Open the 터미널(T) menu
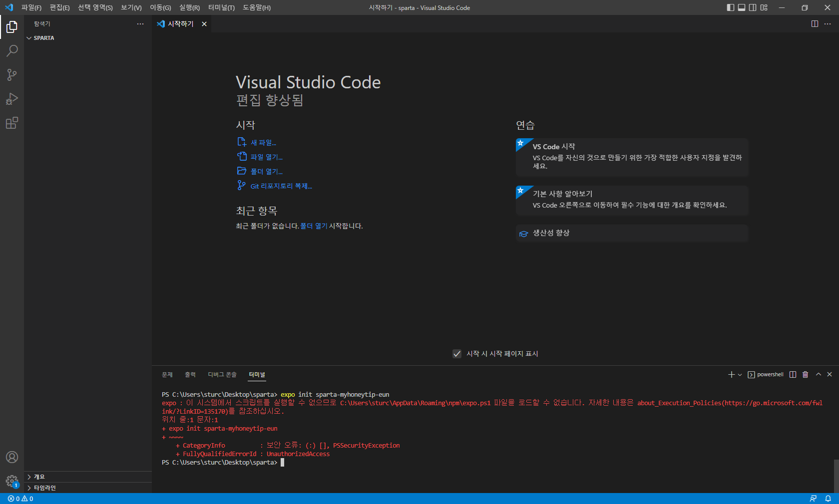The width and height of the screenshot is (839, 504). (x=221, y=7)
